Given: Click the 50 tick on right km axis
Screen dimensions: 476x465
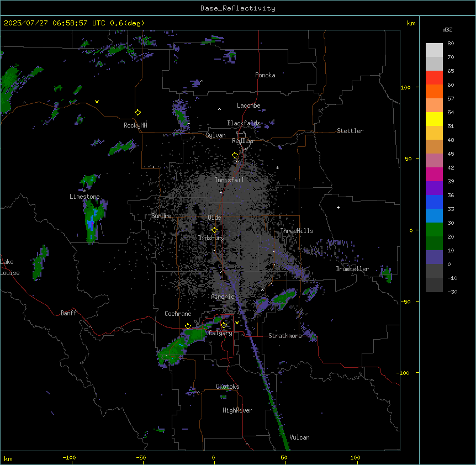Looking at the screenshot, I should (x=408, y=158).
